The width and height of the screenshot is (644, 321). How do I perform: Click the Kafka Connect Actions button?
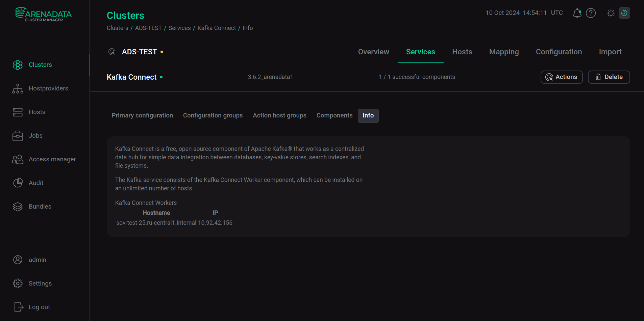pos(562,77)
